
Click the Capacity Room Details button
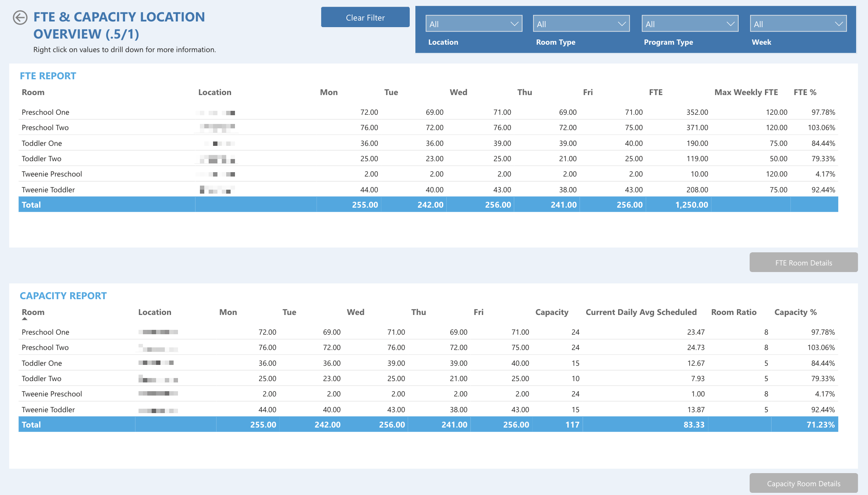tap(804, 483)
